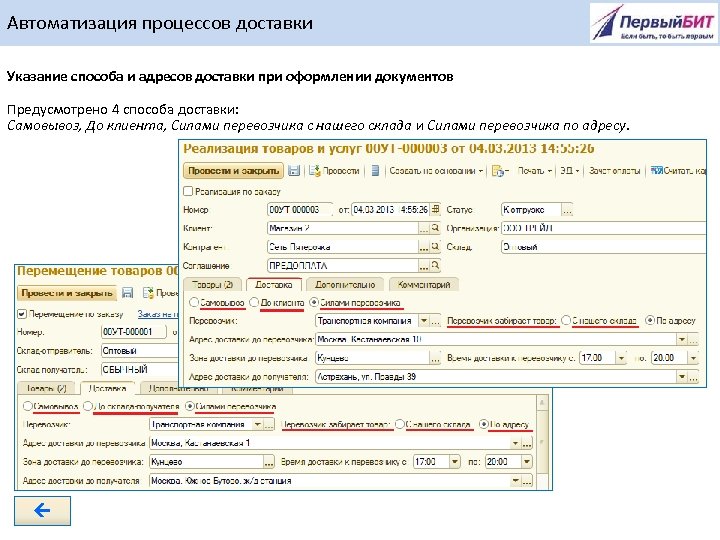Click the print-forms icon before Печать
720x540 pixels.
pyautogui.click(x=498, y=171)
